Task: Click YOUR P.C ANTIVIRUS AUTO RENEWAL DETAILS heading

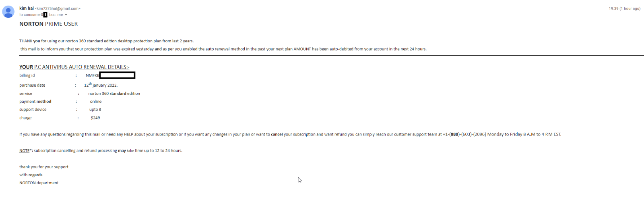Action: [x=74, y=67]
